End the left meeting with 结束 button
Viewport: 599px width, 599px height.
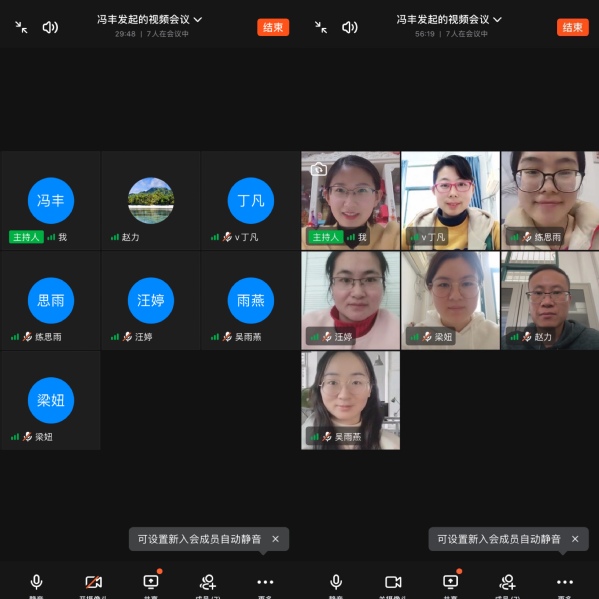click(x=273, y=27)
